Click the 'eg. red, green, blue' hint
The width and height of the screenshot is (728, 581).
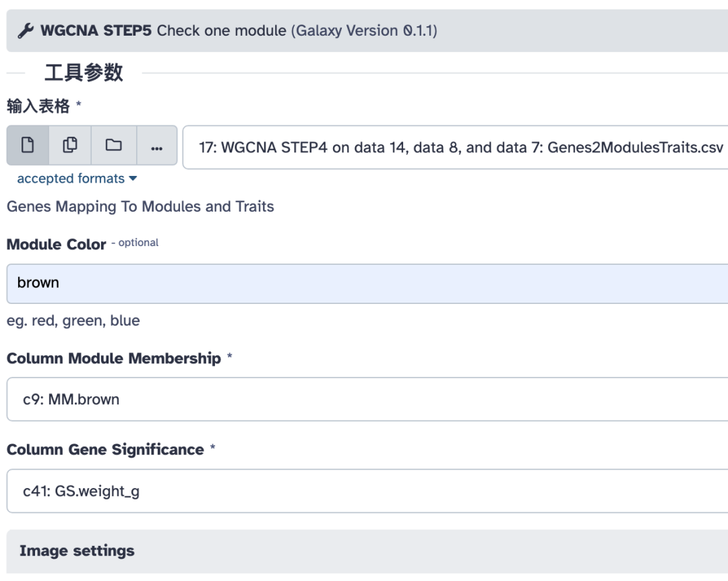(x=73, y=321)
